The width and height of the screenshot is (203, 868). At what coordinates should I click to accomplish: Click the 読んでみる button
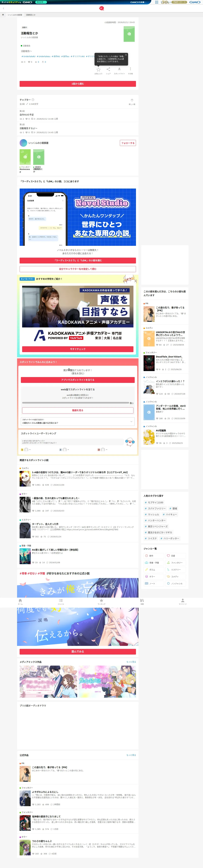[x=78, y=652]
